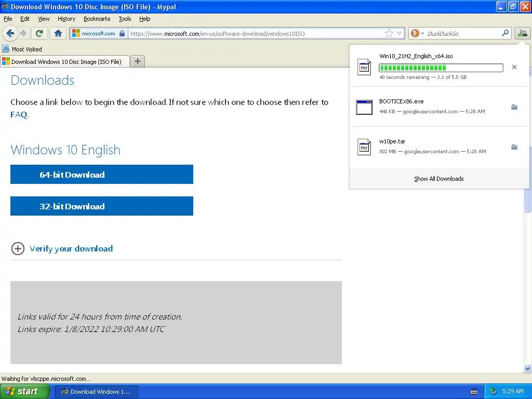Bookmark this page with the star
The image size is (532, 399).
(x=389, y=33)
